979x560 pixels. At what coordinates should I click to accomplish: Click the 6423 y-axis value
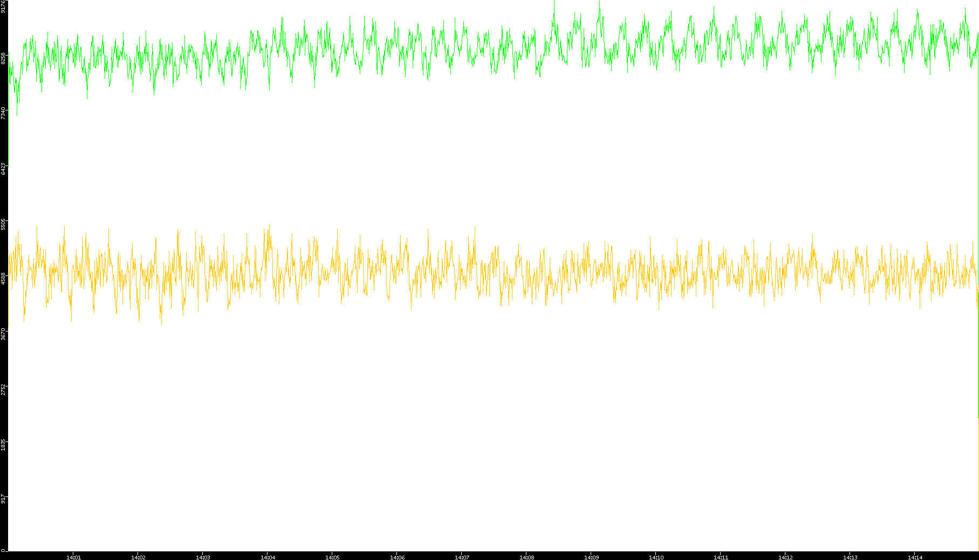pyautogui.click(x=4, y=169)
